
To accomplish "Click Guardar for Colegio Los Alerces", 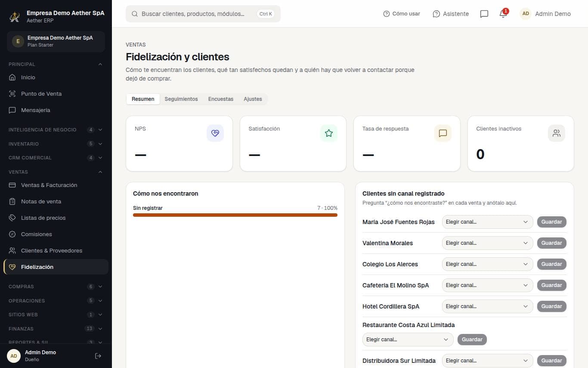I will click(x=552, y=264).
